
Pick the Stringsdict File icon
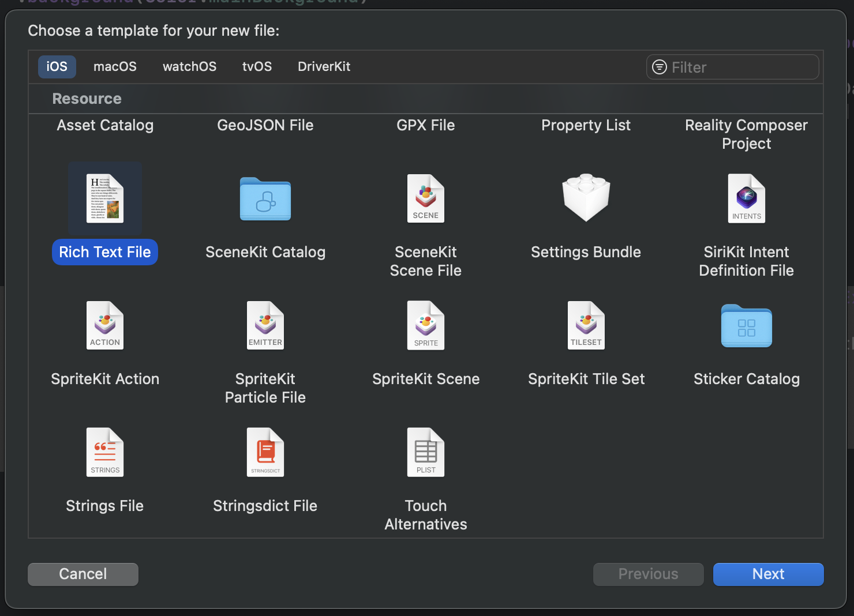pyautogui.click(x=265, y=452)
